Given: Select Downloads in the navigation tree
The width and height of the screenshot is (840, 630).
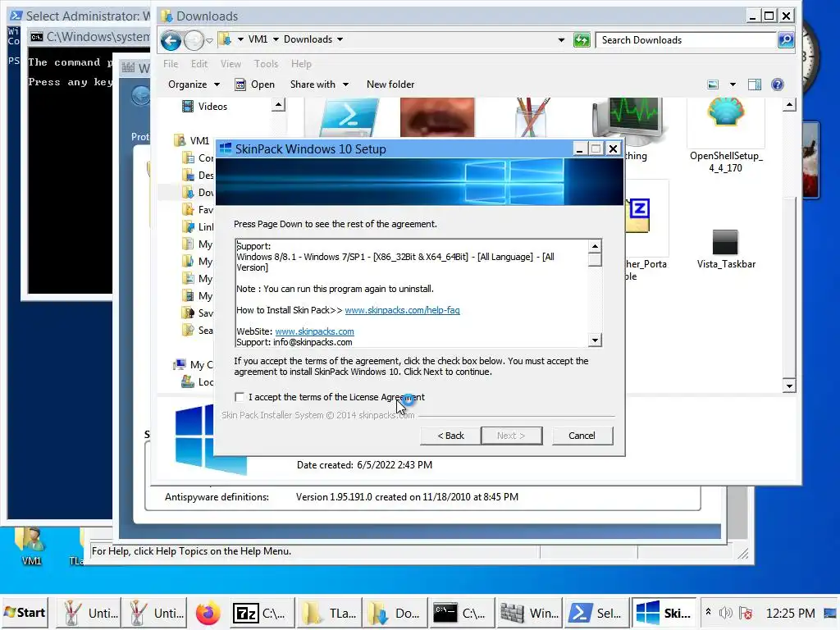Looking at the screenshot, I should [199, 192].
